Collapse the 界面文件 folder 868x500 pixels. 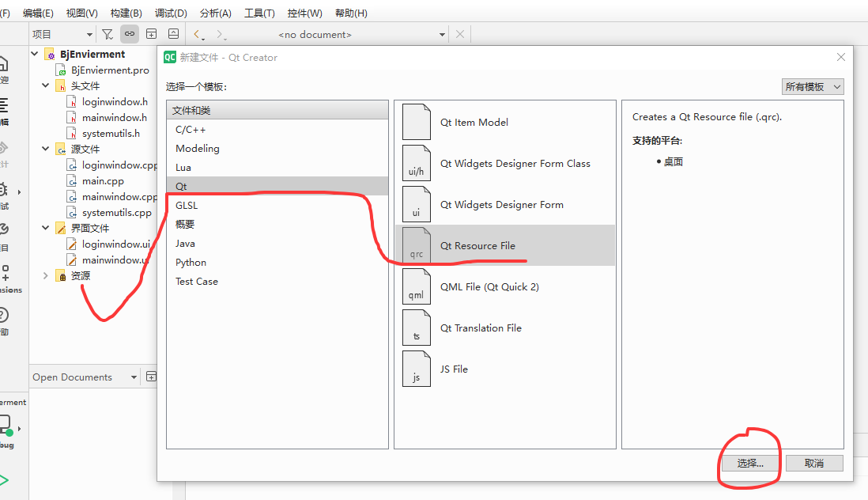point(45,228)
